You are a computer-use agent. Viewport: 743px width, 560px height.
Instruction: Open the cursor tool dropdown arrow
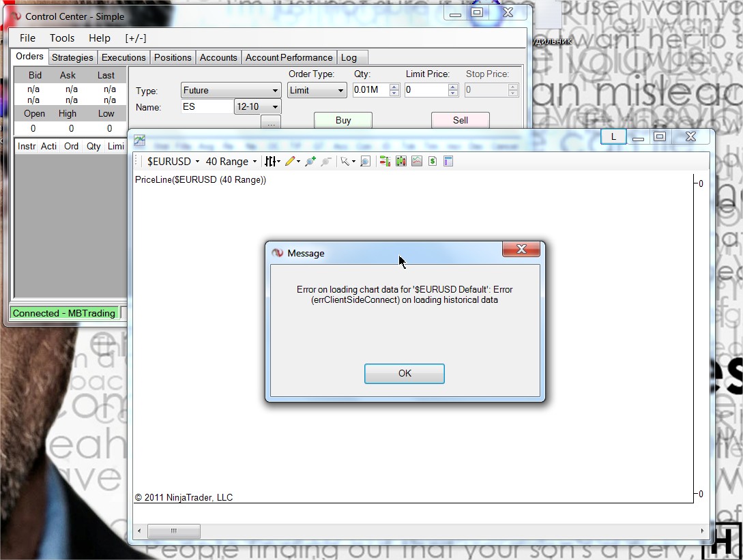pos(353,162)
